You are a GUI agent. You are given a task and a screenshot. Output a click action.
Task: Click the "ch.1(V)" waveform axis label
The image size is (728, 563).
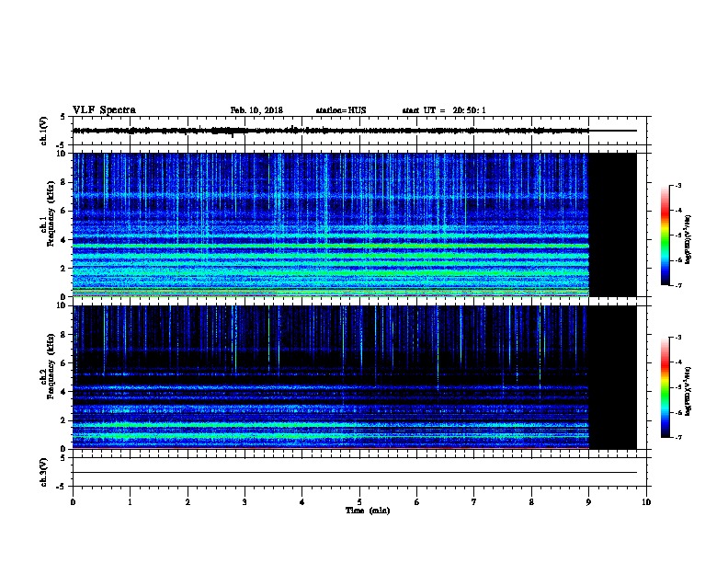click(x=43, y=131)
